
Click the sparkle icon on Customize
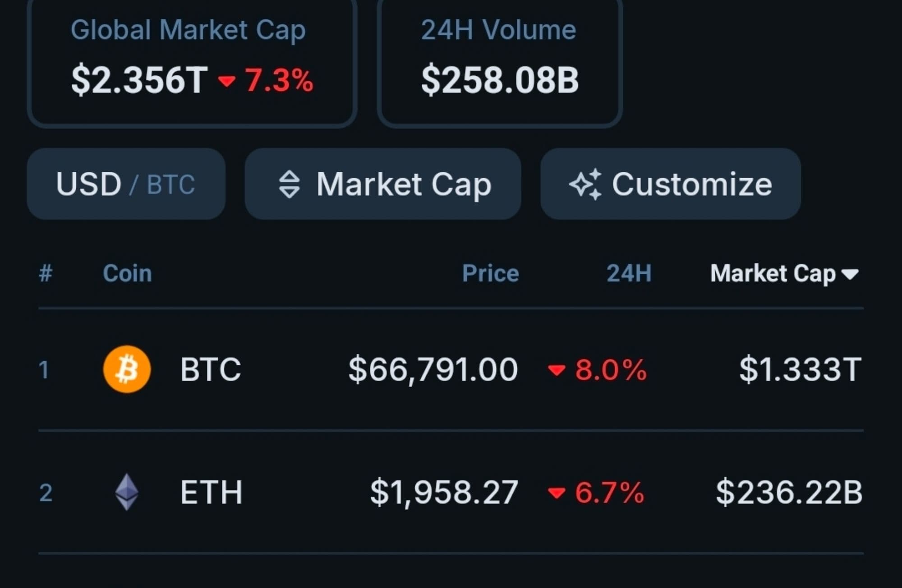point(585,184)
